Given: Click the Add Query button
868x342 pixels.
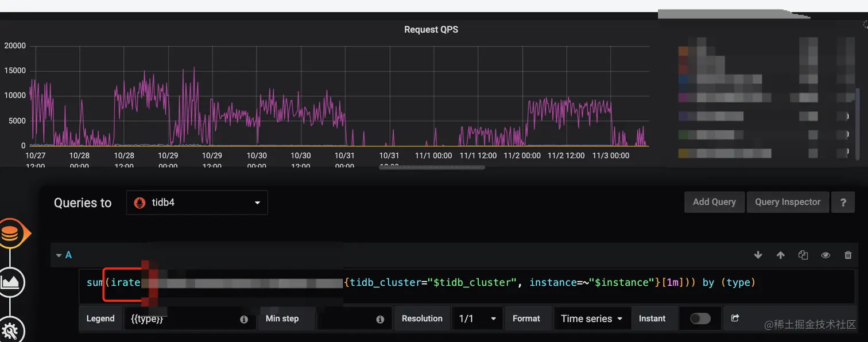Looking at the screenshot, I should 714,202.
